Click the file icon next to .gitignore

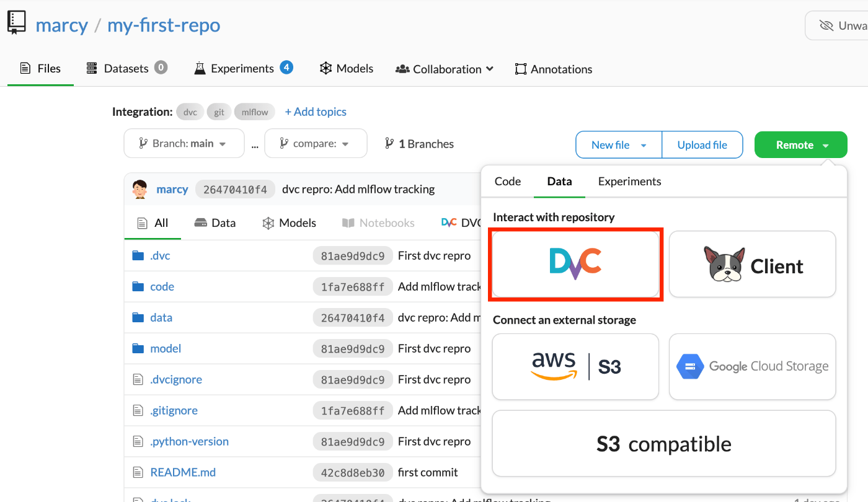coord(138,410)
